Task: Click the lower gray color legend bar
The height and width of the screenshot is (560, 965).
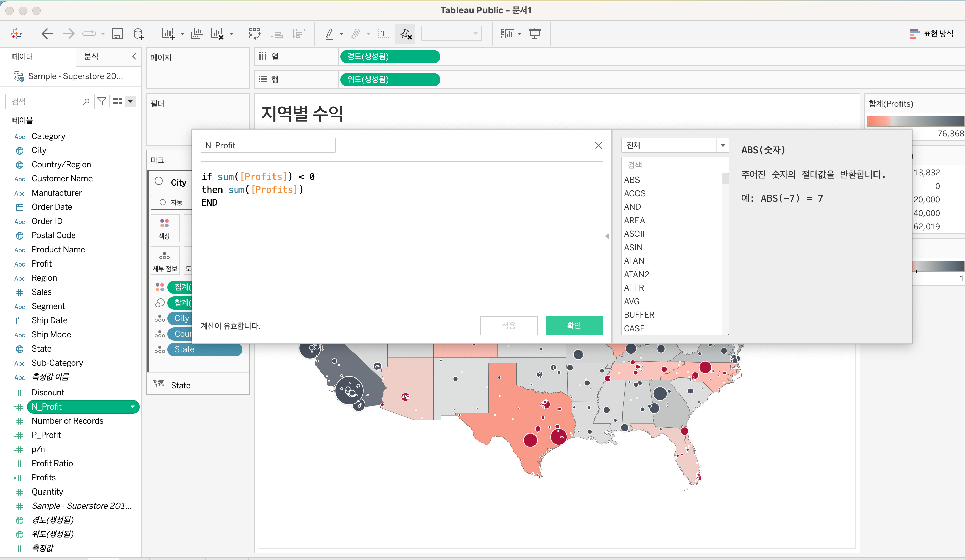Action: pos(938,266)
